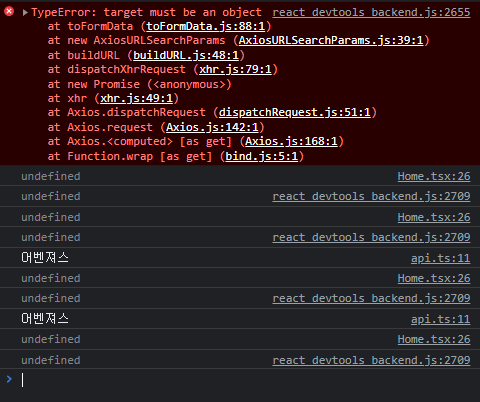Viewport: 480px width, 402px height.
Task: Click the blue console prompt chevron
Action: 9,379
